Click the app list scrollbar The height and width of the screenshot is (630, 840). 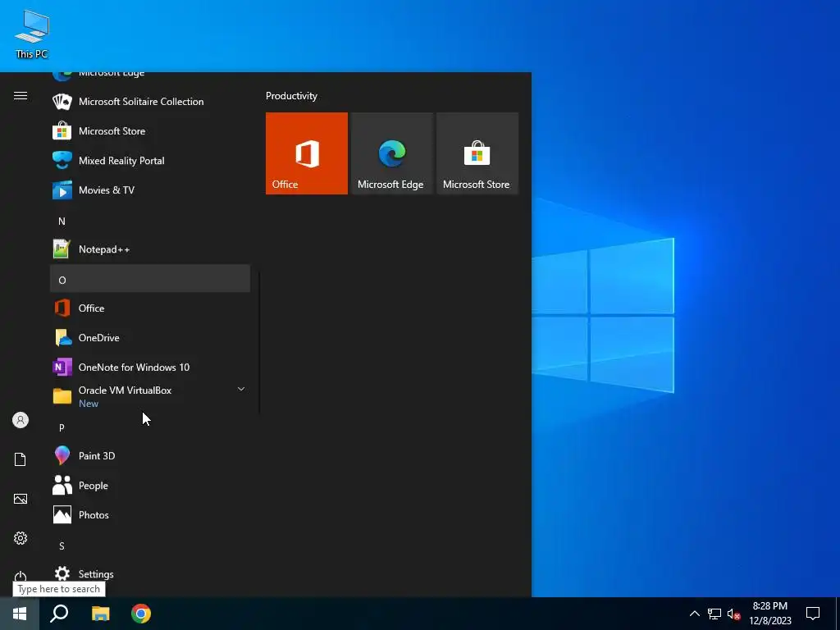[259, 343]
